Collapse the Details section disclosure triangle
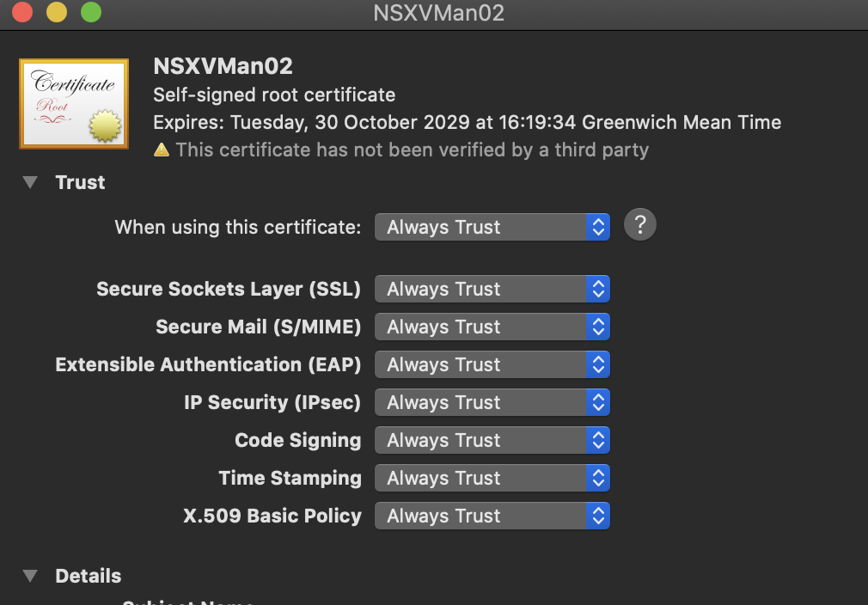Screen dimensions: 868x605 (30, 576)
